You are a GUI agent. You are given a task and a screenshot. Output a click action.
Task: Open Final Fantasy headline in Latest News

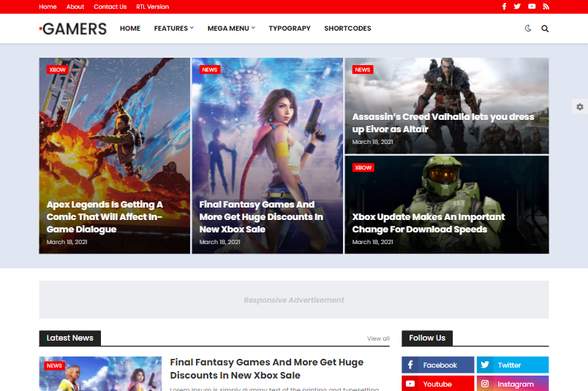[x=267, y=369]
